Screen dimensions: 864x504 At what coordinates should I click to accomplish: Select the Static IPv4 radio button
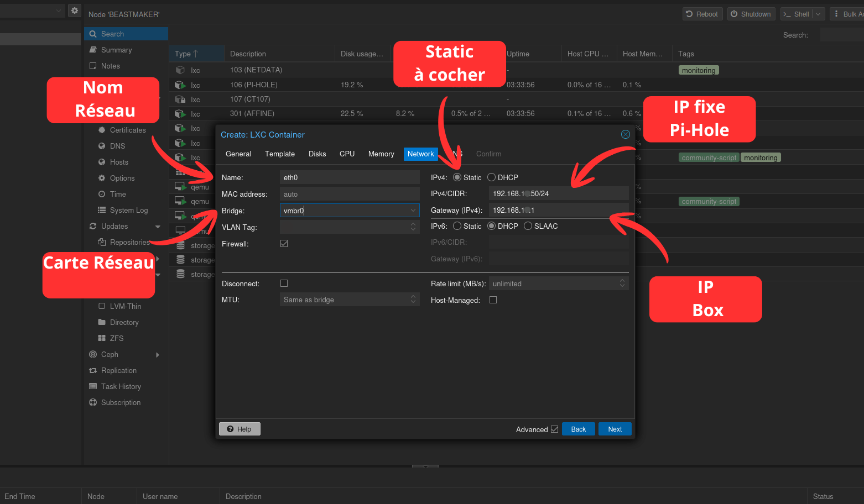[457, 177]
